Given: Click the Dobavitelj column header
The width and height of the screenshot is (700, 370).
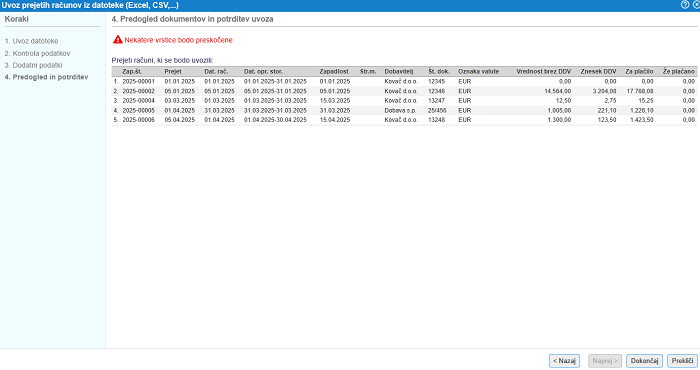Looking at the screenshot, I should coord(399,71).
